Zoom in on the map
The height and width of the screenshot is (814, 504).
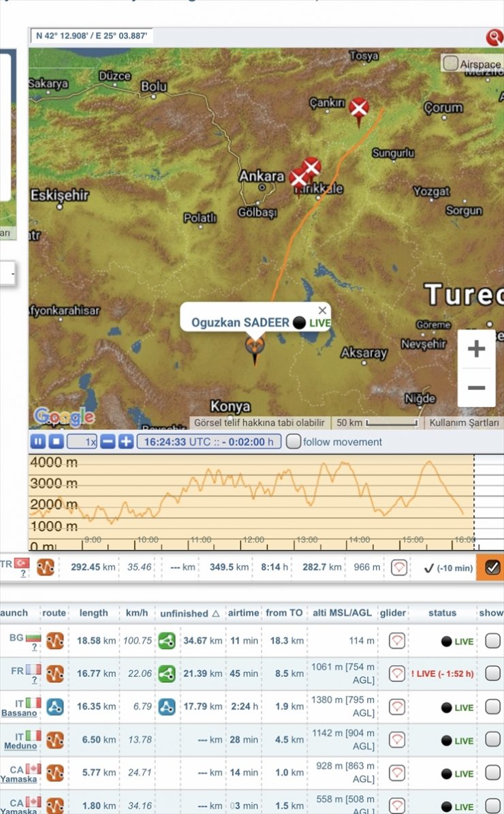click(476, 349)
